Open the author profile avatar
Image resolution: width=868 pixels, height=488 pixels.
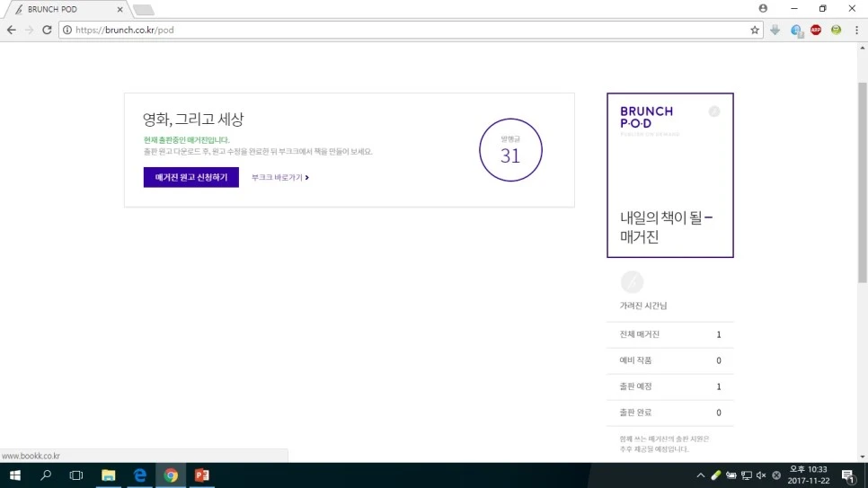632,282
